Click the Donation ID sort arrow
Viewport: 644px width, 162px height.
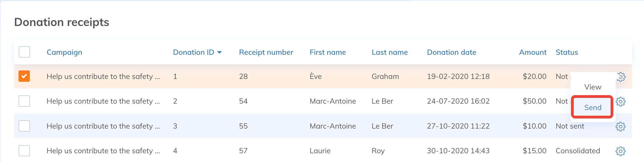219,52
